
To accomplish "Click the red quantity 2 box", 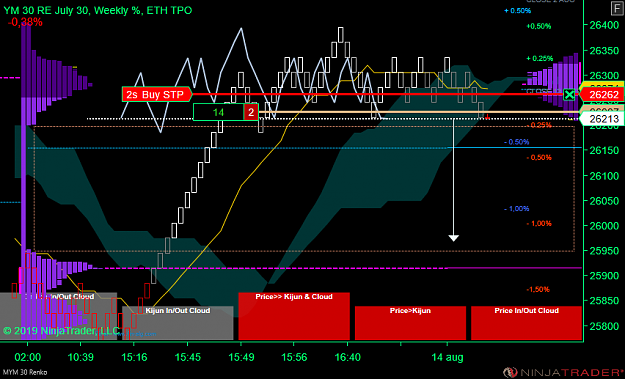I will [251, 112].
